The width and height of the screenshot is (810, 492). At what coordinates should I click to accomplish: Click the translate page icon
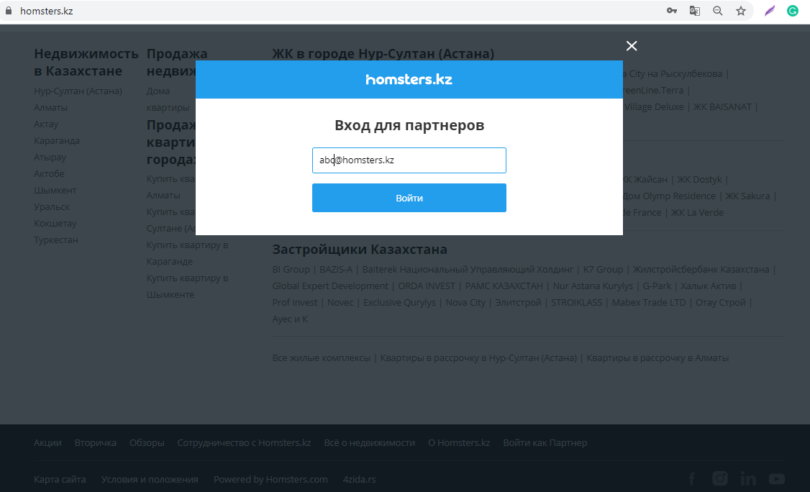pos(694,10)
